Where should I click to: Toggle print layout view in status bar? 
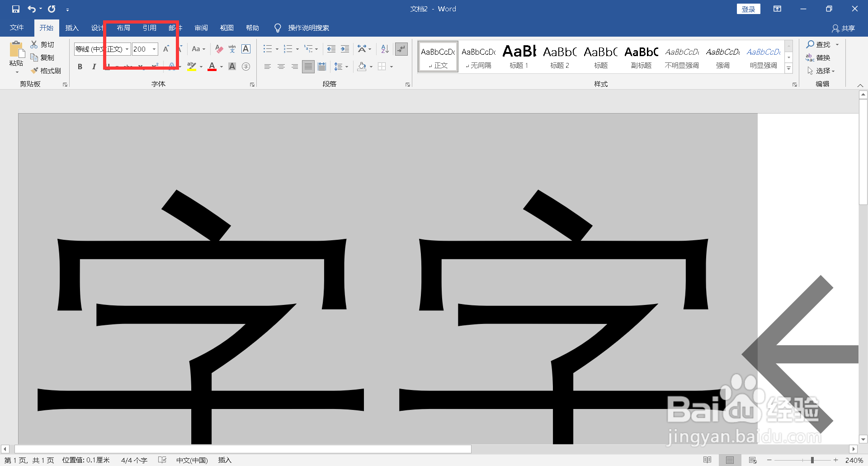point(730,460)
